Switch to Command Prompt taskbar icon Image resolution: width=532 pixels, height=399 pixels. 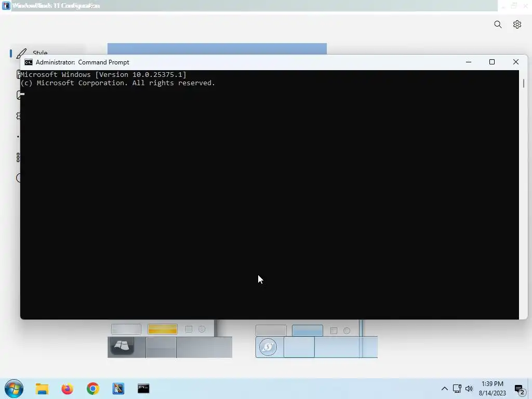pyautogui.click(x=143, y=389)
